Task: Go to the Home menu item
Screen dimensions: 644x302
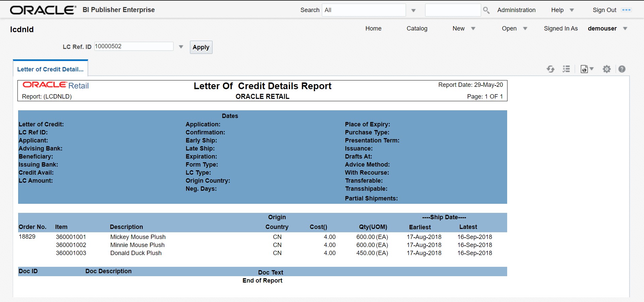Action: (x=373, y=28)
